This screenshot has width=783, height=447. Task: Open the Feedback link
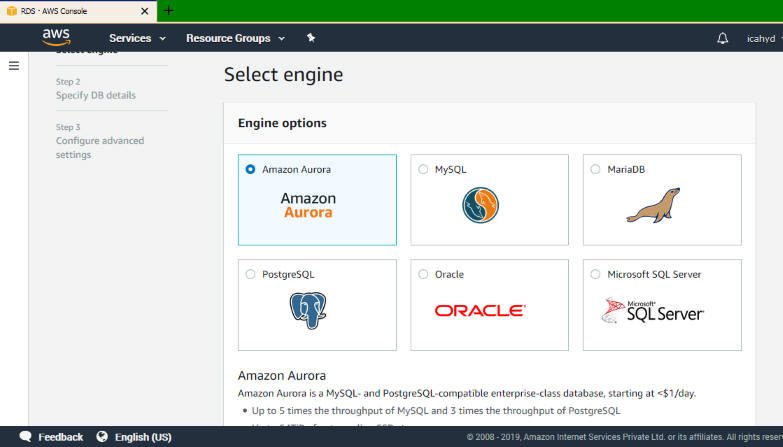pos(61,437)
